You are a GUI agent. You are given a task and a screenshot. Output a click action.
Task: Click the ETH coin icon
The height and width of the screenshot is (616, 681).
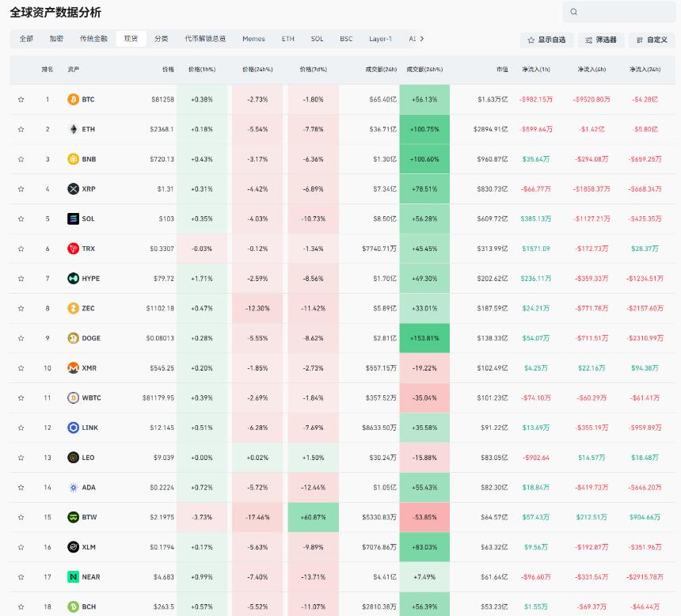(73, 129)
